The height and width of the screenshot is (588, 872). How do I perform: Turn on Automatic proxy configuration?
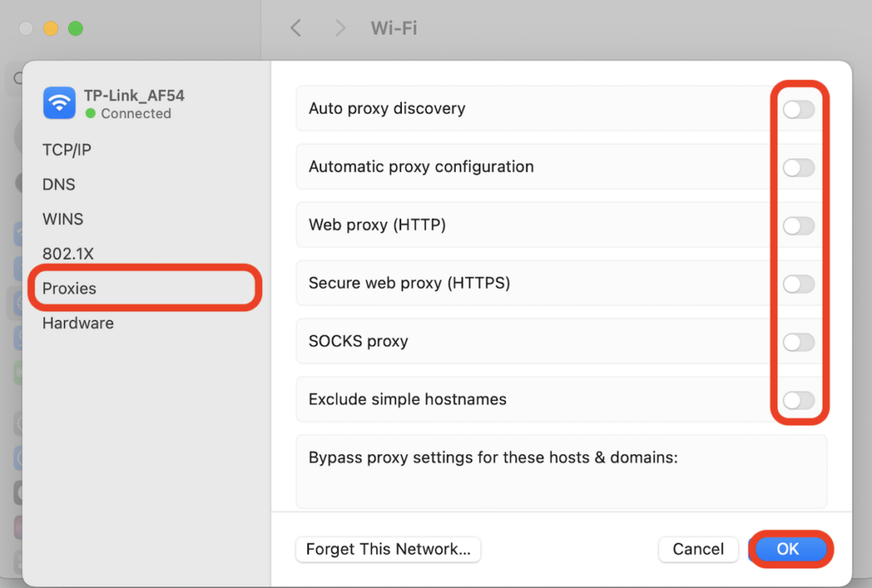click(798, 168)
